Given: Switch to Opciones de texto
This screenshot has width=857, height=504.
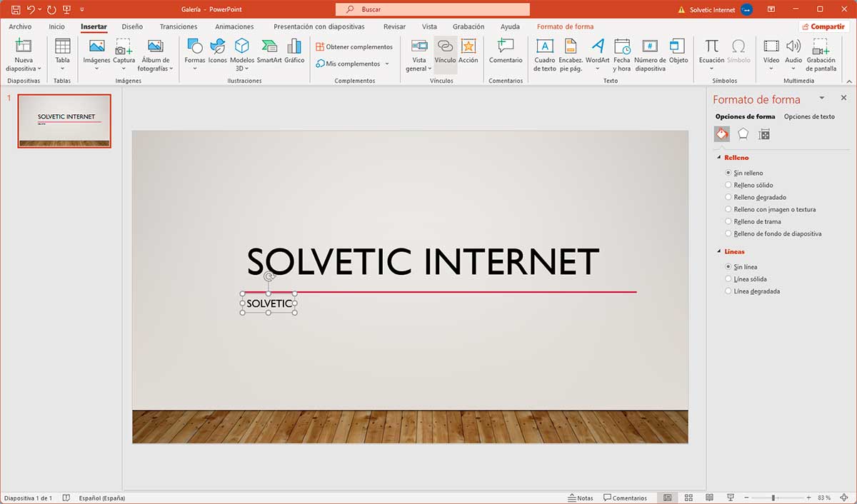Looking at the screenshot, I should pos(809,116).
